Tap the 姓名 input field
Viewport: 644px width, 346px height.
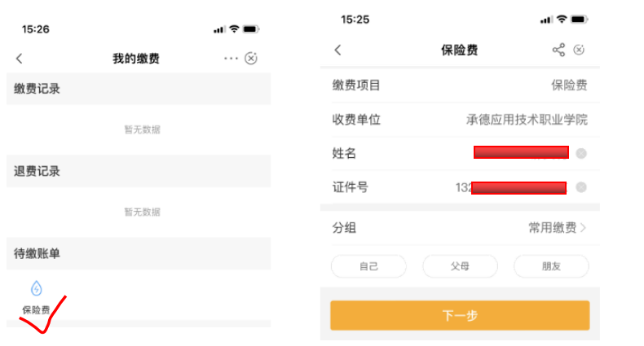click(x=520, y=153)
